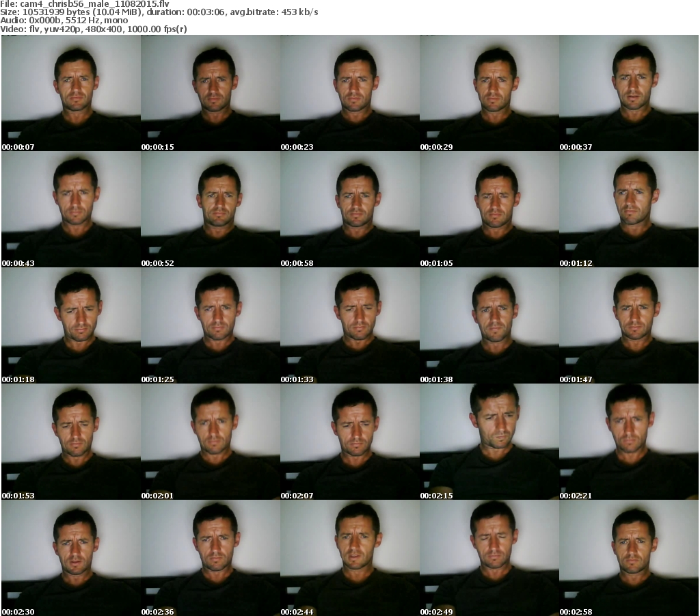
Task: Pick the frame stamped 00:01:53
Action: (x=71, y=442)
